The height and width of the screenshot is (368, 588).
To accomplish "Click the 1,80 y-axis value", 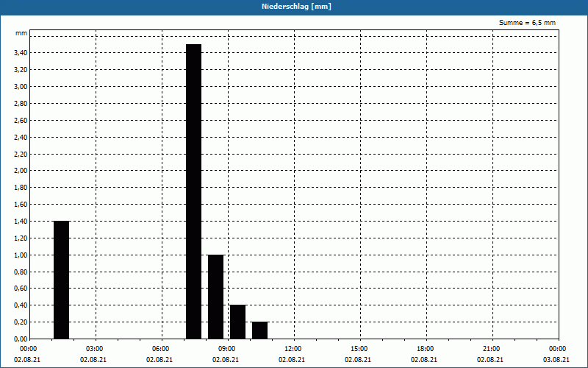I will [x=21, y=188].
